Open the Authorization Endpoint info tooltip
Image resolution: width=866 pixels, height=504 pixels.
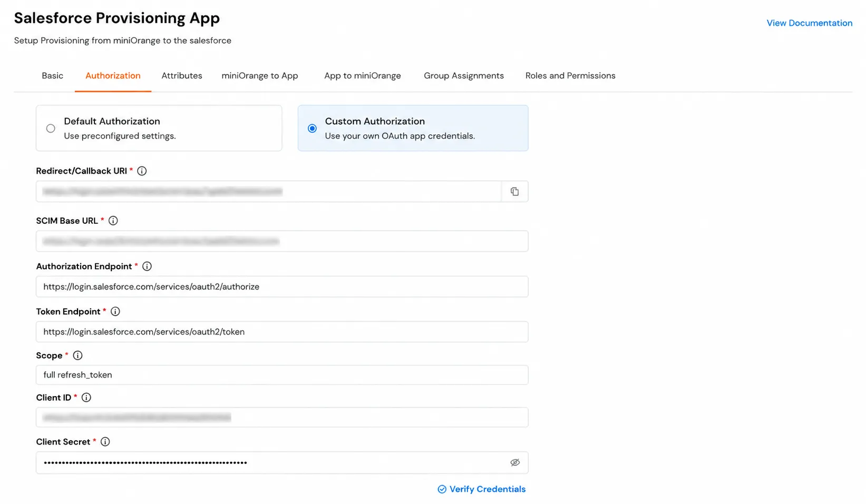coord(147,266)
